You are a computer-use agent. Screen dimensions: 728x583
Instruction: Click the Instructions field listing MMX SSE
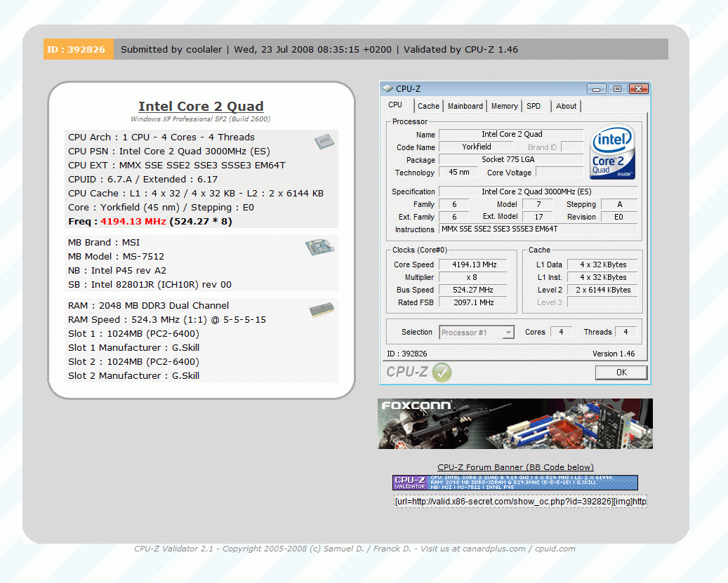click(x=538, y=229)
